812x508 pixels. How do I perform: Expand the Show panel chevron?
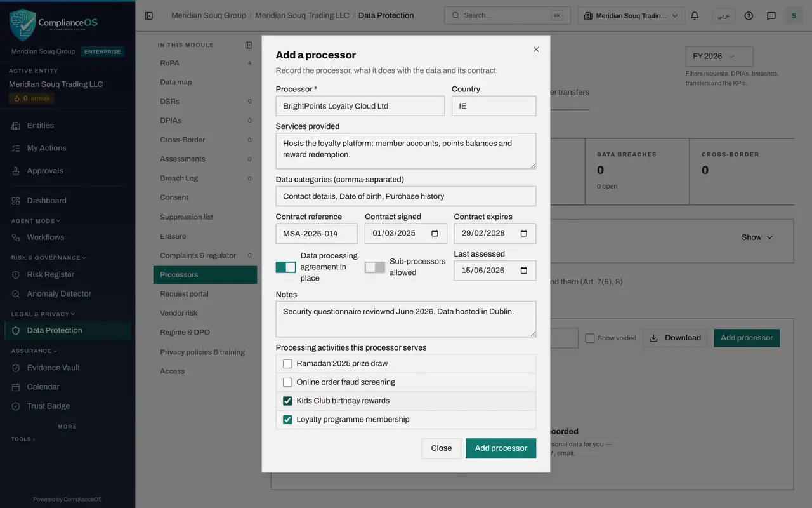(x=769, y=237)
